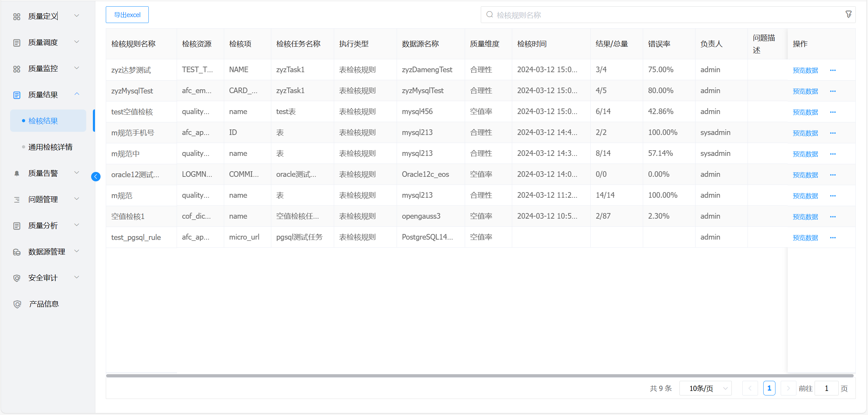Open the 10条/页 page size dropdown
Viewport: 868px width, 415px height.
(705, 388)
